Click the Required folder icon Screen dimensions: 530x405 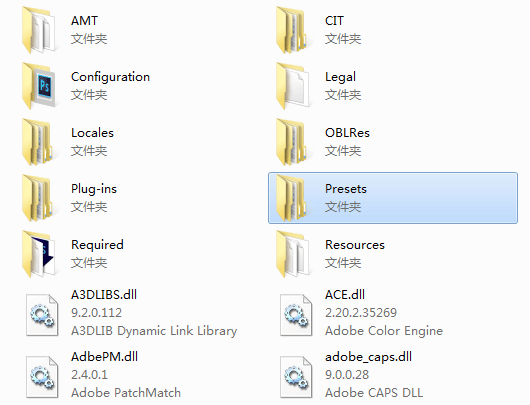(x=39, y=254)
